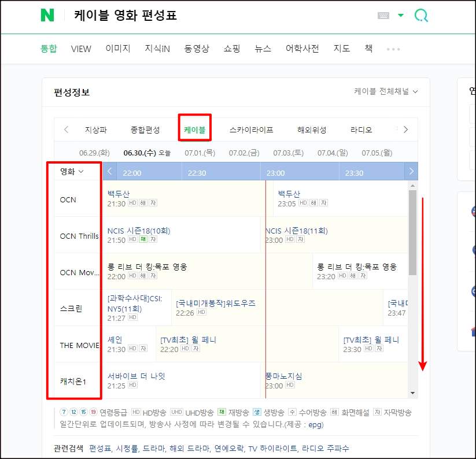This screenshot has width=476, height=459.
Task: Move timeline to later hours arrow
Action: 411,172
